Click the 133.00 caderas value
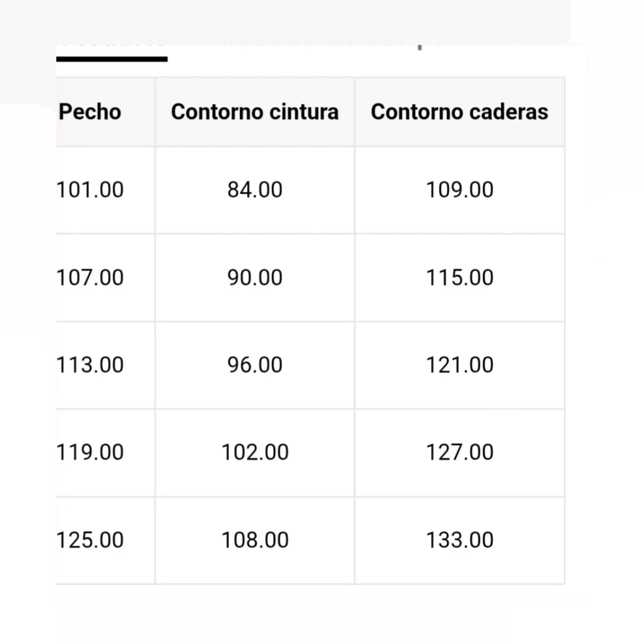 click(459, 540)
